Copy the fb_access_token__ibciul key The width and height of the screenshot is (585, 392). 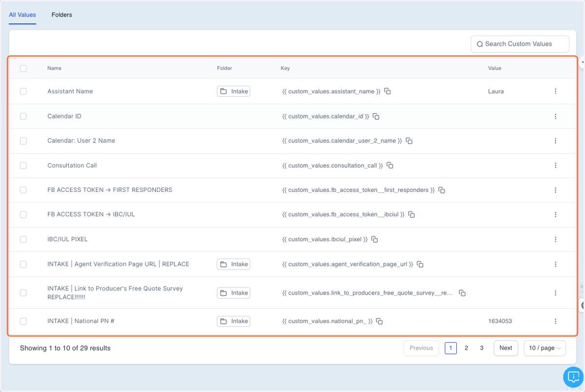click(411, 214)
